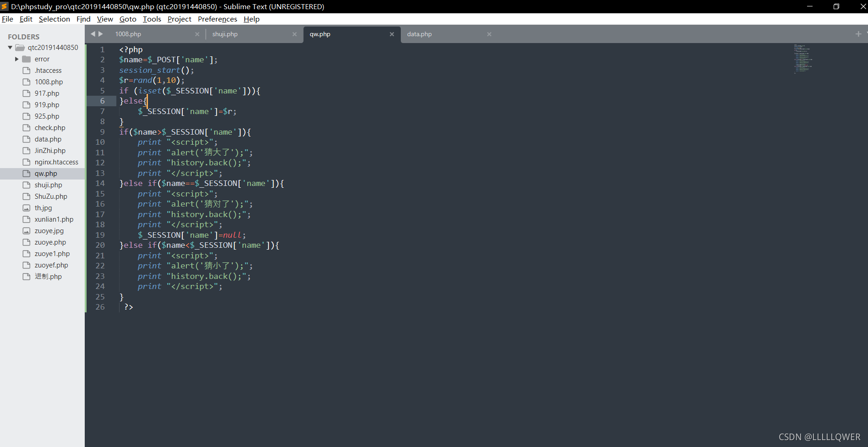Screen dimensions: 868x447
Task: Open zuoye1.php in the sidebar
Action: pos(52,254)
